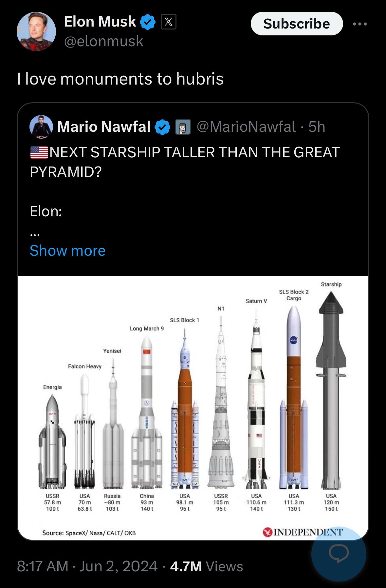Click Mario Nawfal's blue verified badge

[162, 127]
